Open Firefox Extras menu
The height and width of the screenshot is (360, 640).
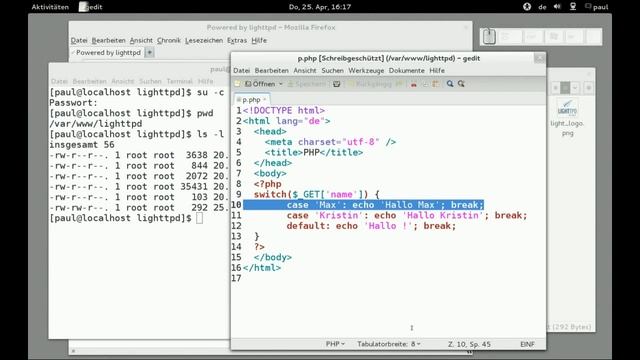click(237, 40)
